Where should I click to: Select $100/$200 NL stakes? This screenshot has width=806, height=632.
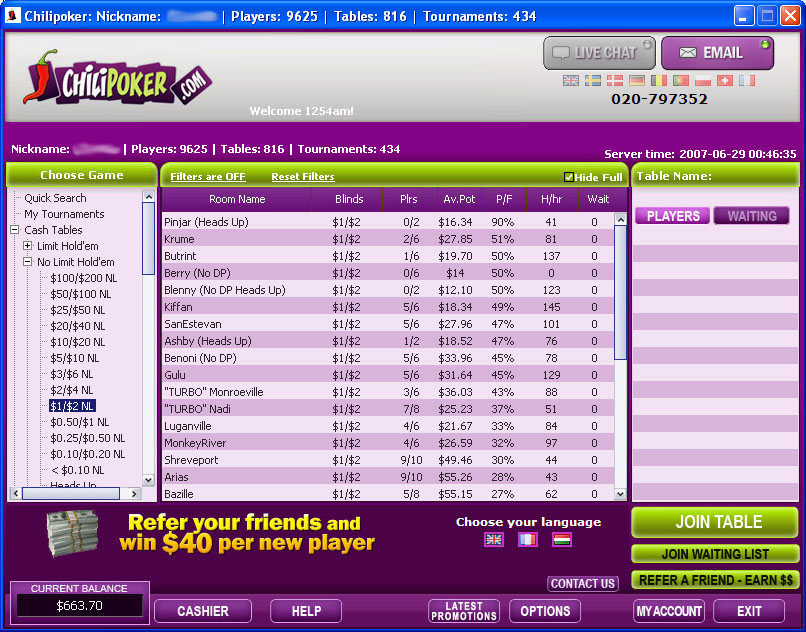click(83, 278)
